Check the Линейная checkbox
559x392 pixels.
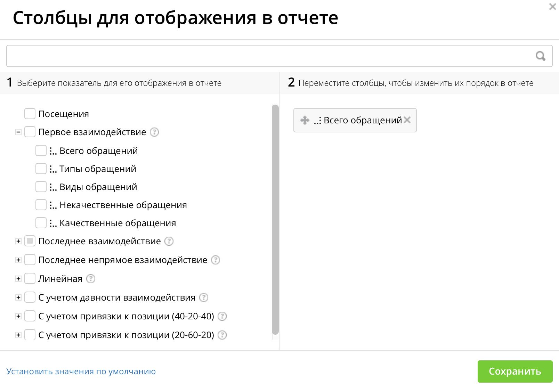click(x=30, y=278)
